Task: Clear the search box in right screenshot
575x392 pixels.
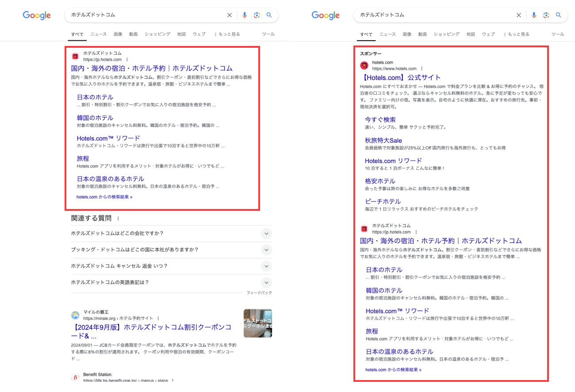Action: coord(518,15)
